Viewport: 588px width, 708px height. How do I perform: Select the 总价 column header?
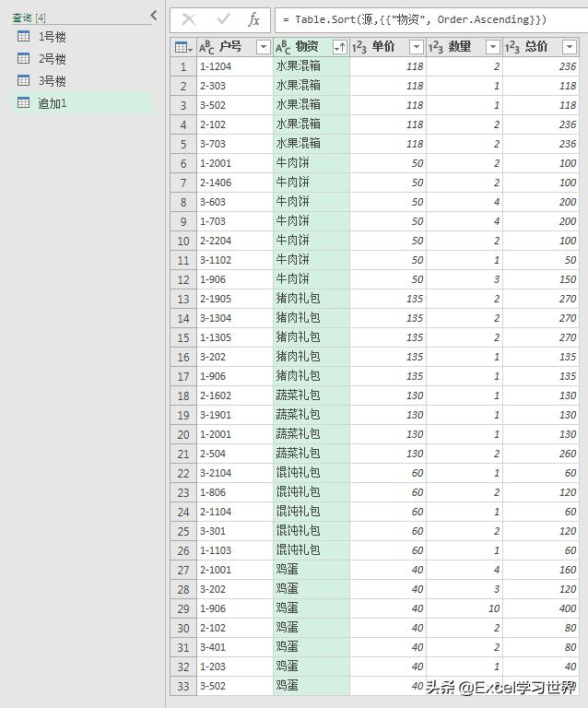point(541,46)
